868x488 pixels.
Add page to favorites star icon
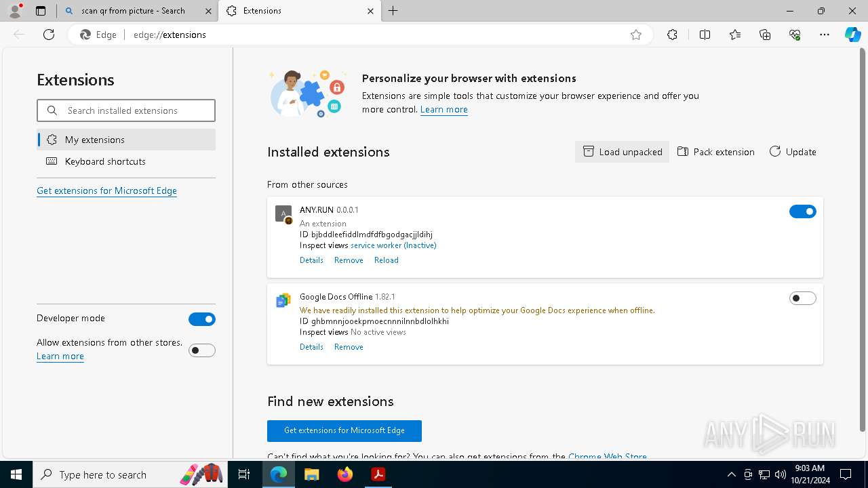[636, 35]
